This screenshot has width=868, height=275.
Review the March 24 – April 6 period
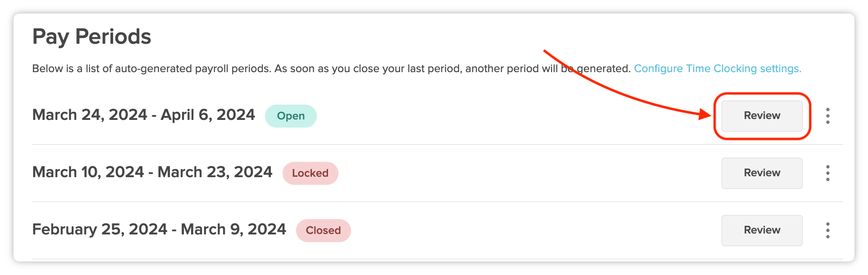[x=762, y=116]
